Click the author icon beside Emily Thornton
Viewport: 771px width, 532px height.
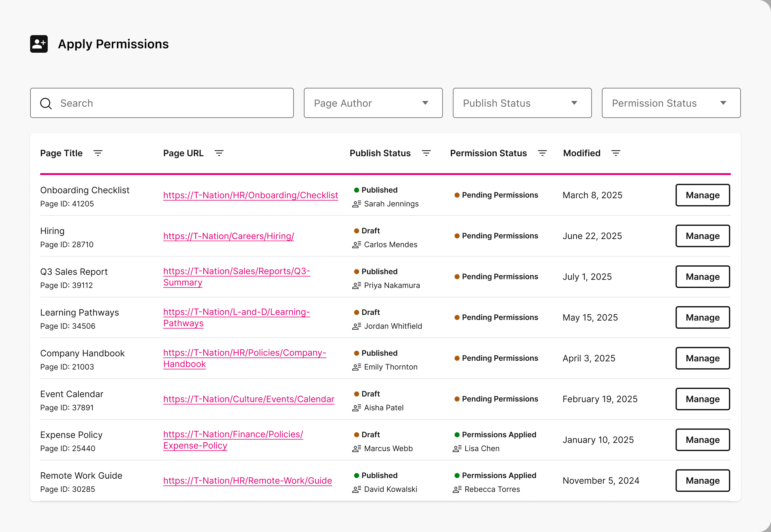[x=356, y=367]
